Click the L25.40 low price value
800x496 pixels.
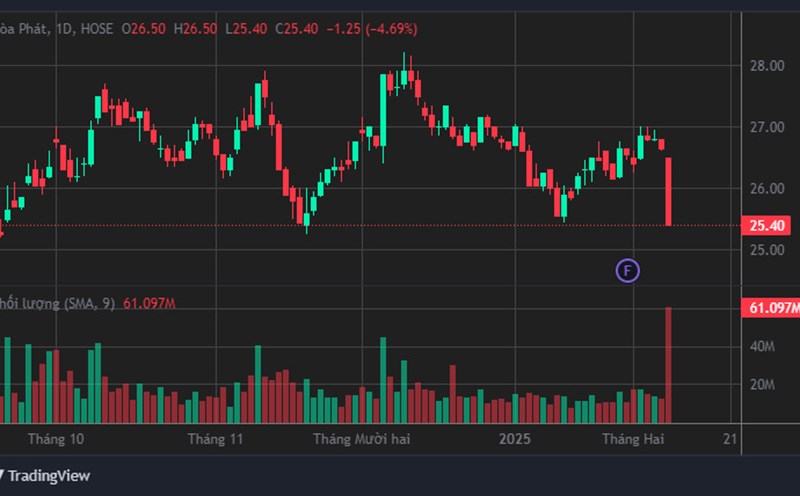coord(246,29)
